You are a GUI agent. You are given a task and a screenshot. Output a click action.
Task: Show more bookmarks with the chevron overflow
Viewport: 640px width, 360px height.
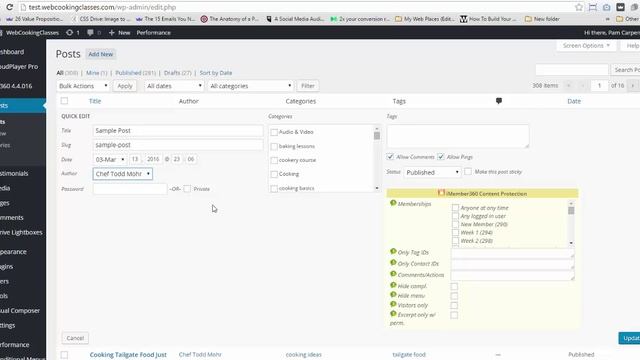pyautogui.click(x=608, y=19)
